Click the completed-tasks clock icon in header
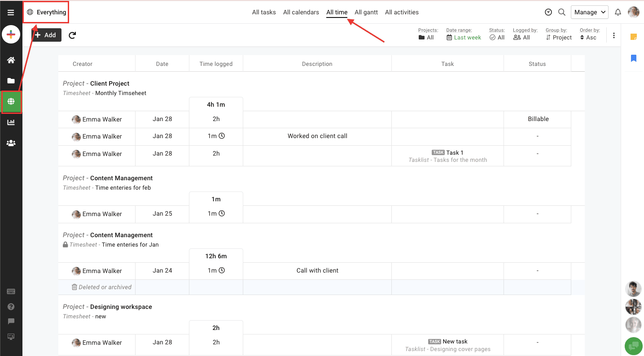The height and width of the screenshot is (356, 644). (x=548, y=12)
